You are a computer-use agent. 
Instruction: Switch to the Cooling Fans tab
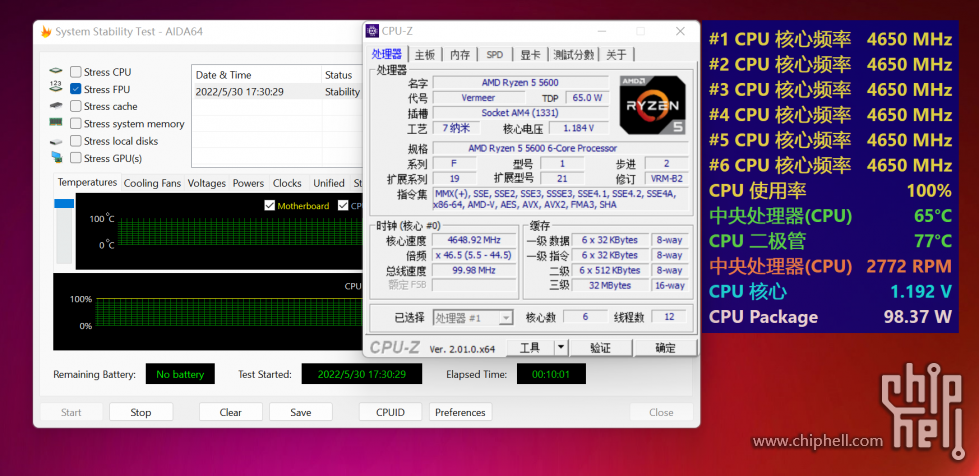(x=152, y=183)
